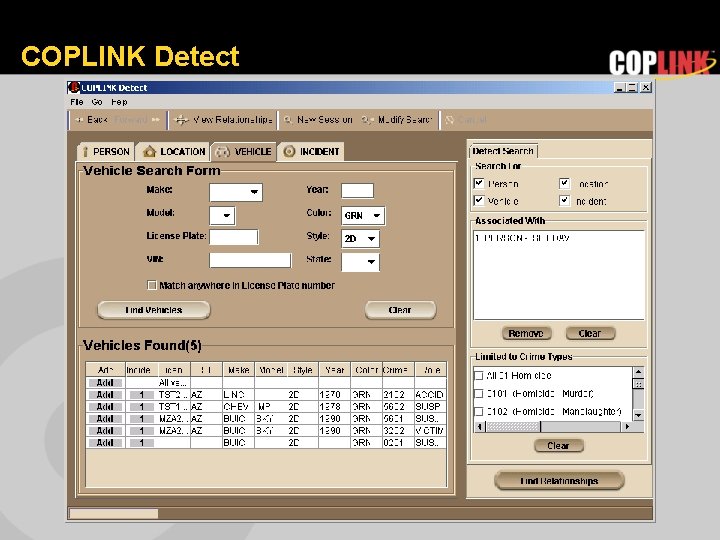Click the Style column header
This screenshot has width=720, height=540.
(303, 370)
